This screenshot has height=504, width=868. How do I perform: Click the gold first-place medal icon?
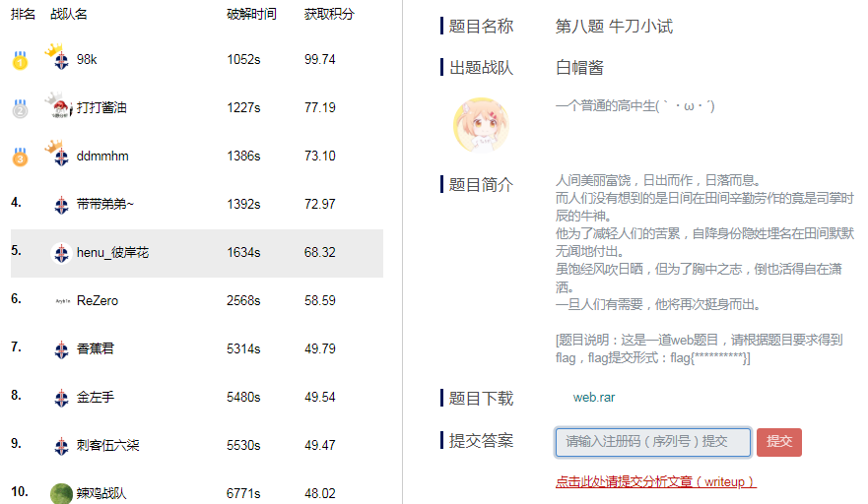pos(20,60)
